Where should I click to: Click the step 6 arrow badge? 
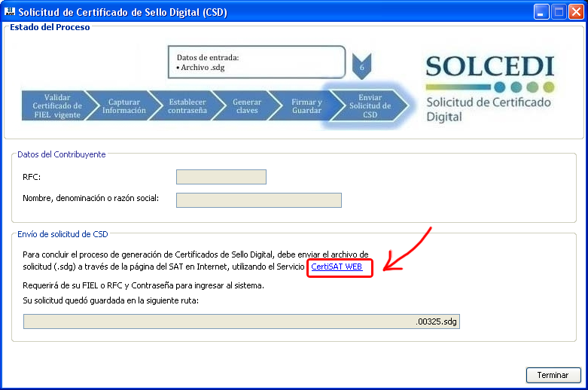pyautogui.click(x=362, y=66)
